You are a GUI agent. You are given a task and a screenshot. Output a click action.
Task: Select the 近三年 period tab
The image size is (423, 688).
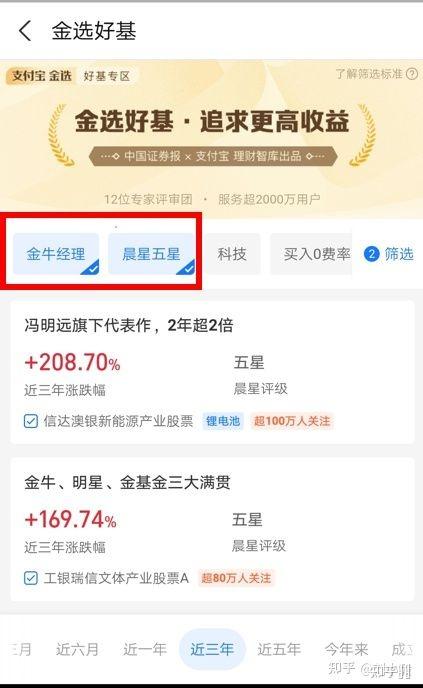(212, 649)
